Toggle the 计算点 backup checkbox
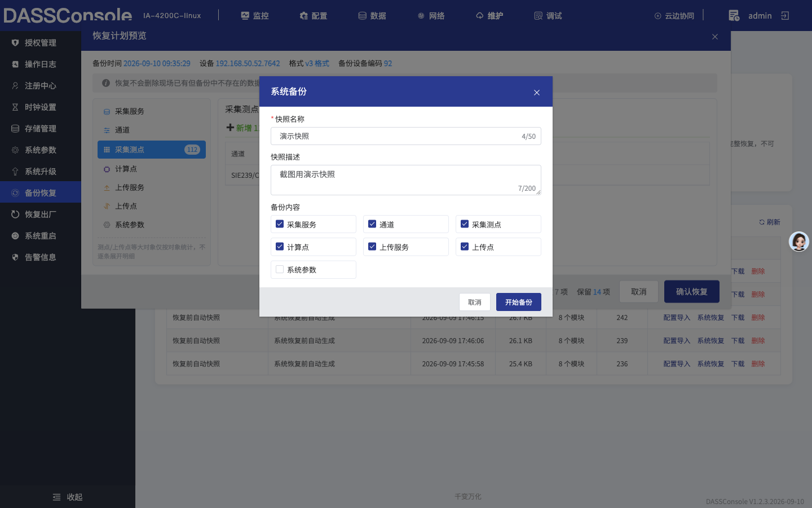Screen dimensions: 812x508 [x=280, y=247]
